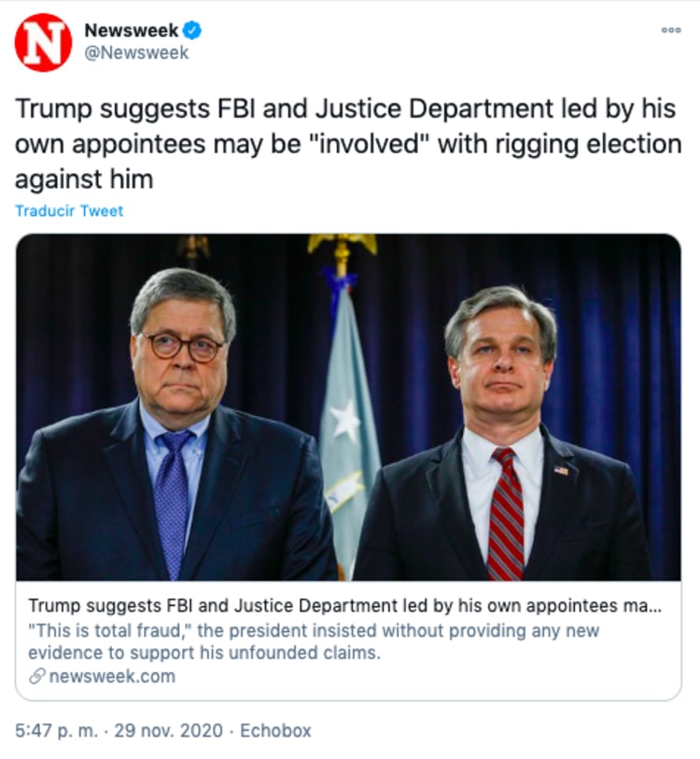Image resolution: width=700 pixels, height=759 pixels.
Task: Click the 5:47 p. m. timestamp
Action: 57,730
